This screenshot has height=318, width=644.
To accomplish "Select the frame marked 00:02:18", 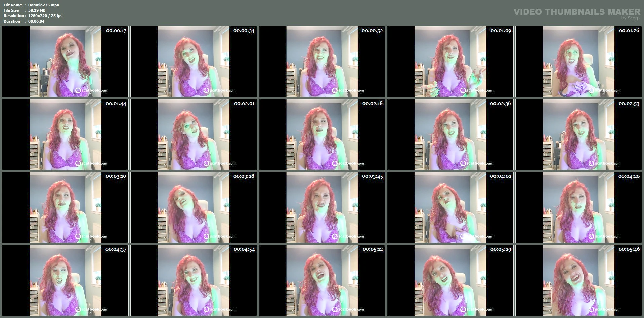I will [322, 134].
